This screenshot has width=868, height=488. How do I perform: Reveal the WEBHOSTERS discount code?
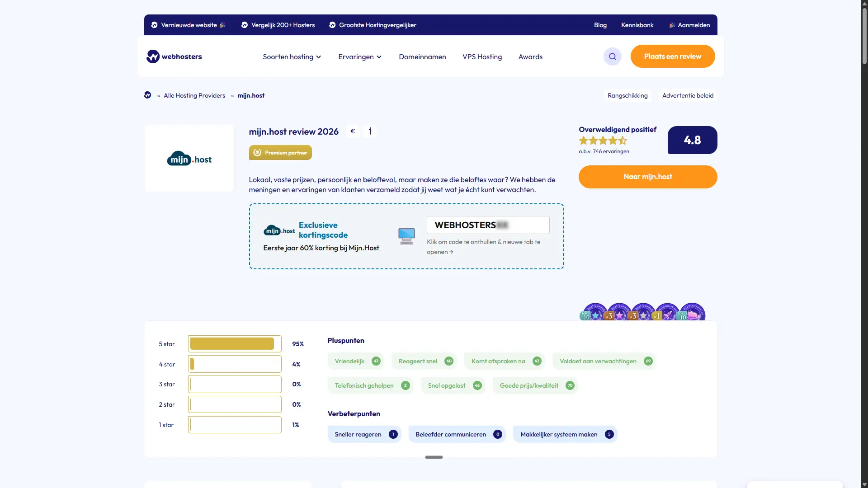pos(488,225)
